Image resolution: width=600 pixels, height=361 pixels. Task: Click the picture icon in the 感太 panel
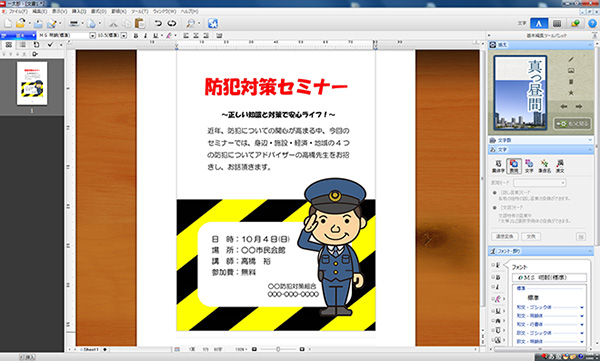click(571, 70)
